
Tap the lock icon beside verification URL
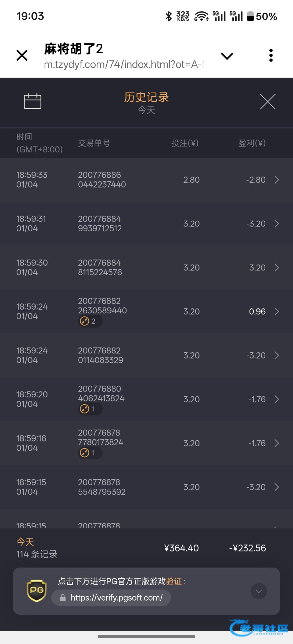63,598
